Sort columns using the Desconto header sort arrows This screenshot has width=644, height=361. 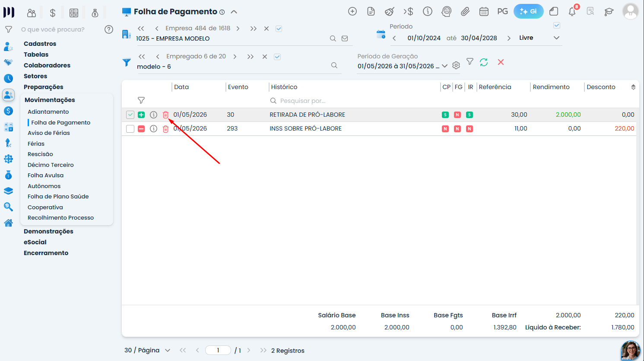(633, 87)
